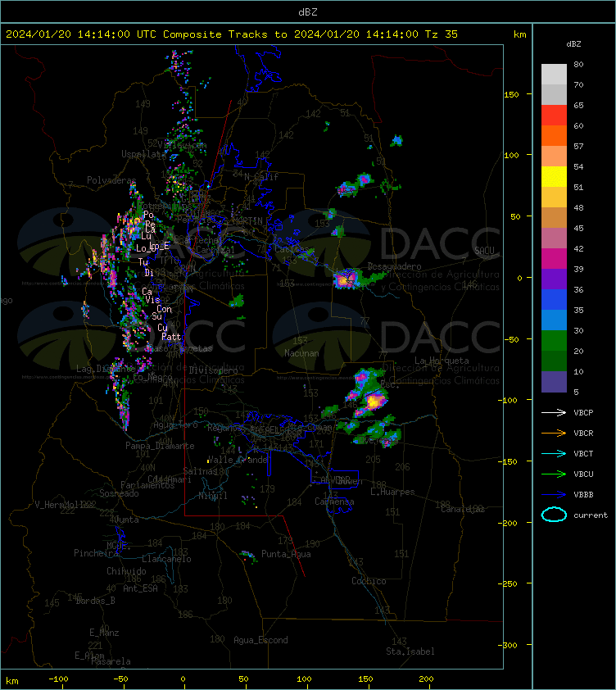Select the slate purple 5-10 dBZ swatch
The image size is (616, 690).
[554, 382]
